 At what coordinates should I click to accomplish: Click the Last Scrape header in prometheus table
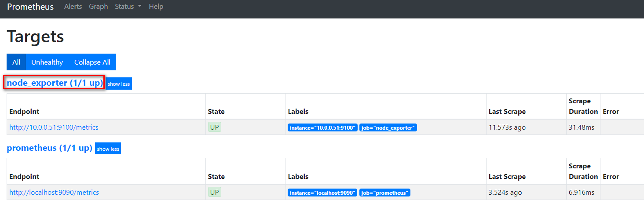tap(507, 177)
